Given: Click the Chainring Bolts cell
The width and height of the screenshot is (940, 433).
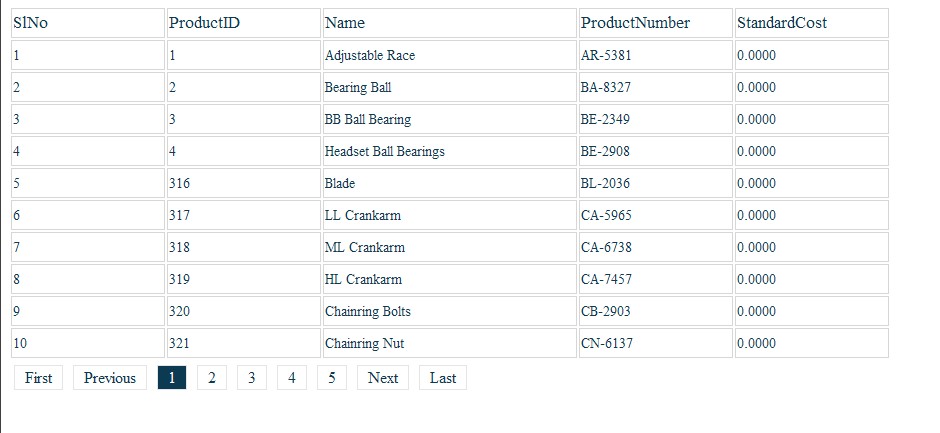Looking at the screenshot, I should tap(367, 312).
